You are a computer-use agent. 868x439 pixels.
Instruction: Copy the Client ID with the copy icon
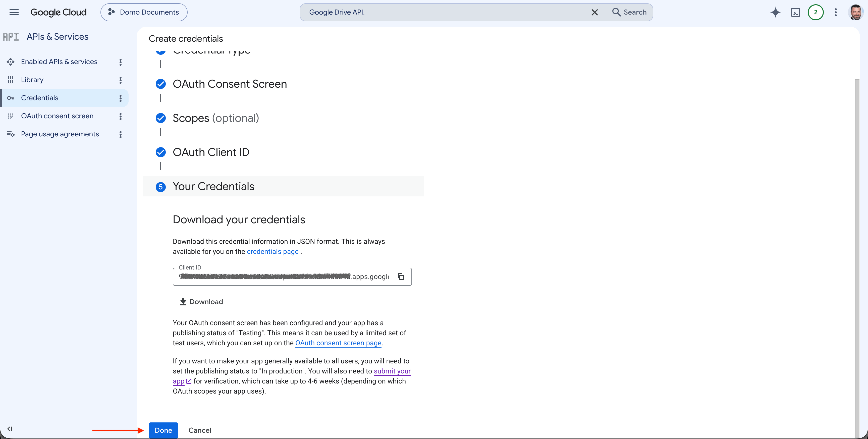click(401, 277)
